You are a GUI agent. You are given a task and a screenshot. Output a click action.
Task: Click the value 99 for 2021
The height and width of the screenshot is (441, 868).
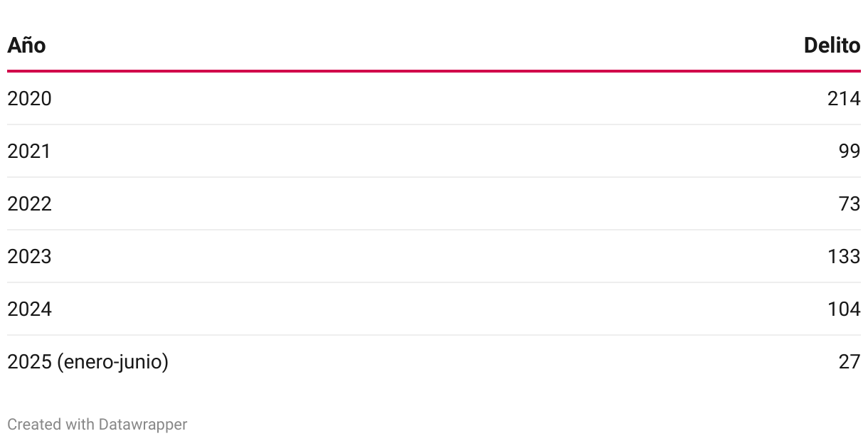[x=850, y=151]
